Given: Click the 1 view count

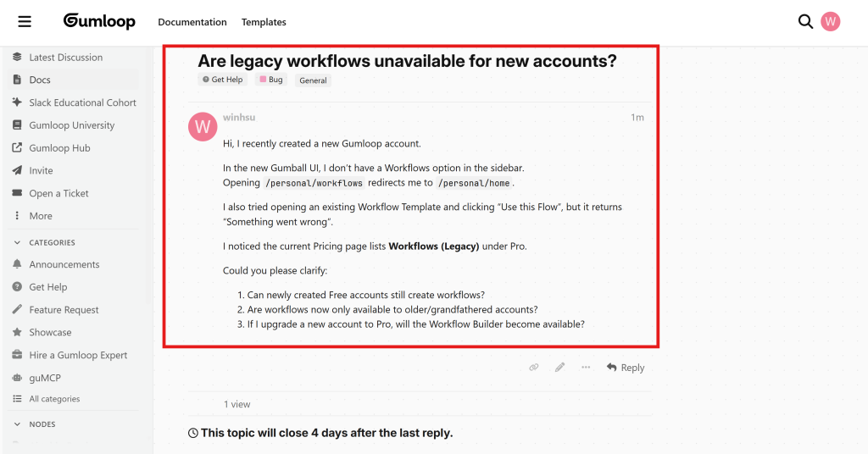Looking at the screenshot, I should point(237,404).
